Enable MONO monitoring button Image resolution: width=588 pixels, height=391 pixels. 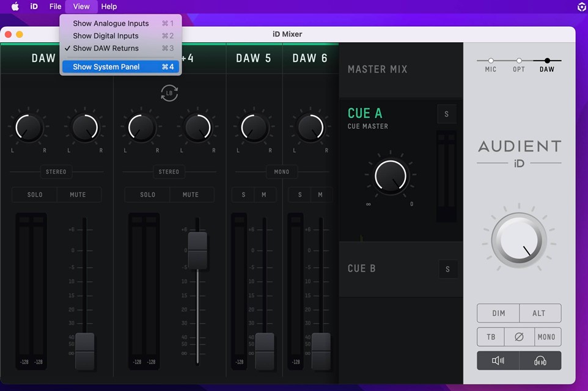tap(548, 337)
